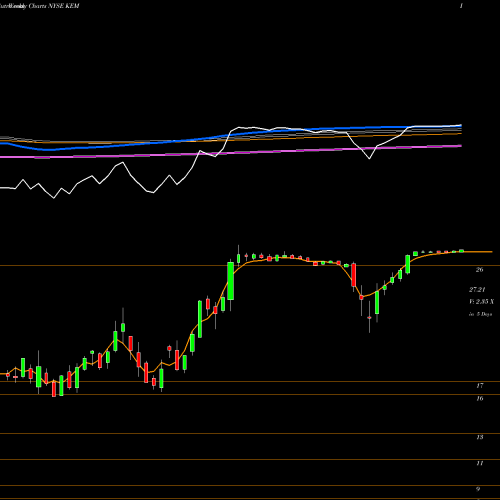Click the 'NYSE KEM' chart title text
This screenshot has height=500, width=500.
[63, 6]
